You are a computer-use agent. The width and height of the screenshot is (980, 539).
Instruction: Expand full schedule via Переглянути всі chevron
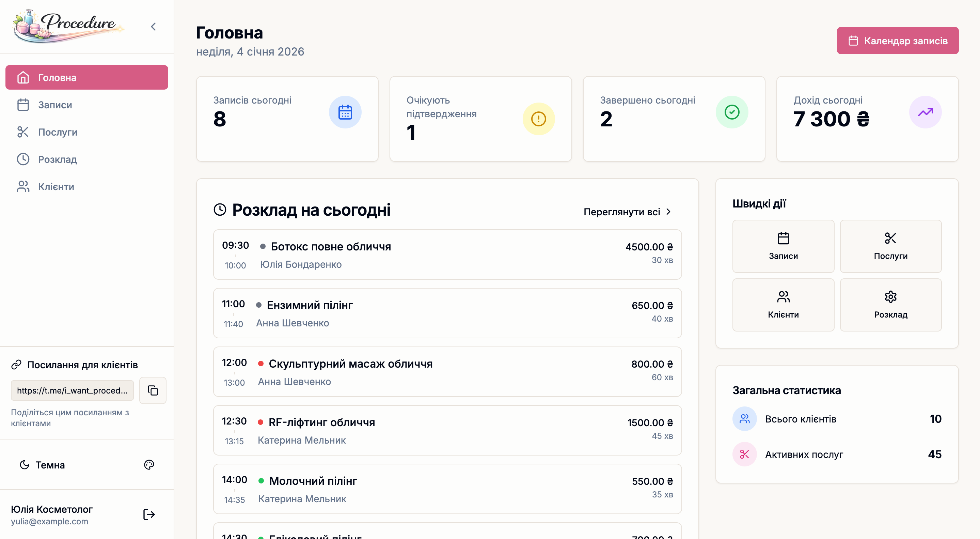pos(669,212)
